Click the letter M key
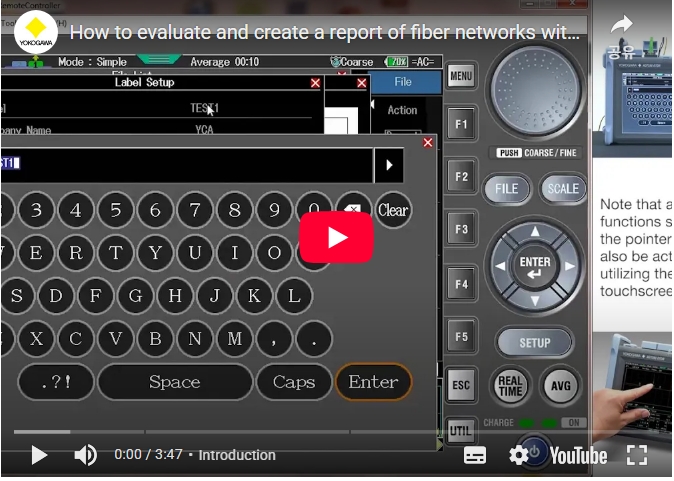This screenshot has height=481, width=674. pos(234,339)
